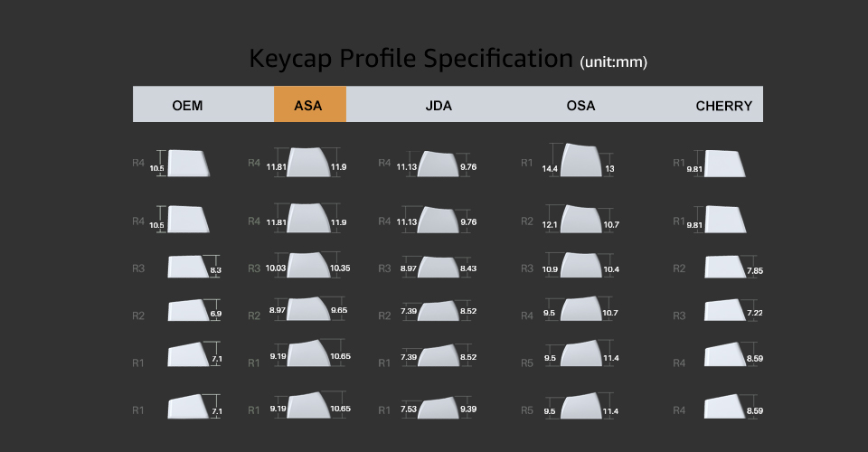
Task: Click the ASA R3 keycap image
Action: pyautogui.click(x=308, y=266)
